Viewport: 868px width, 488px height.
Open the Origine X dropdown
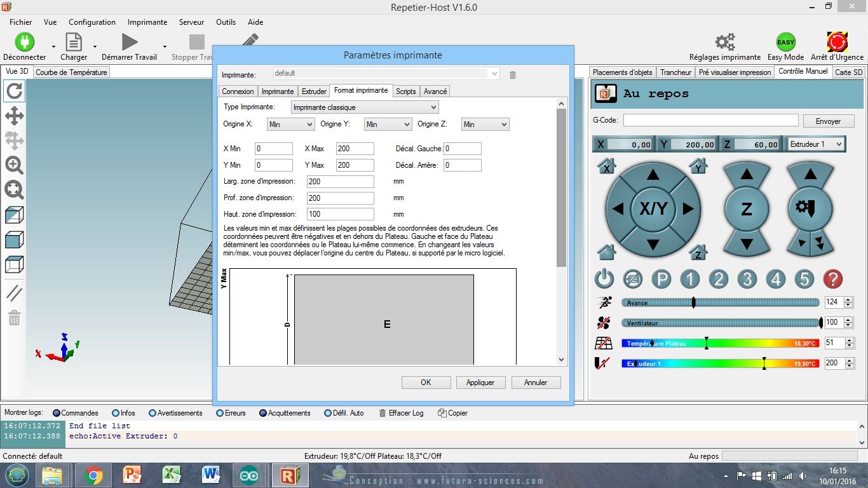click(x=290, y=125)
